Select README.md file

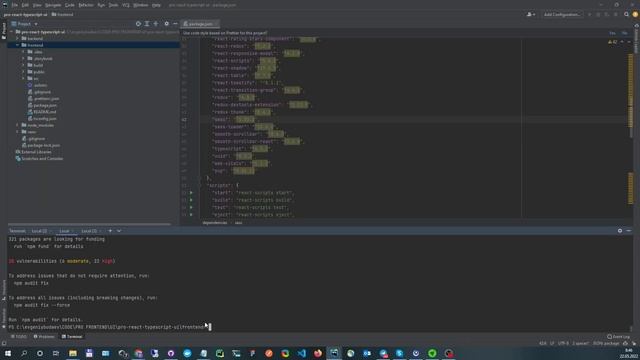[45, 112]
